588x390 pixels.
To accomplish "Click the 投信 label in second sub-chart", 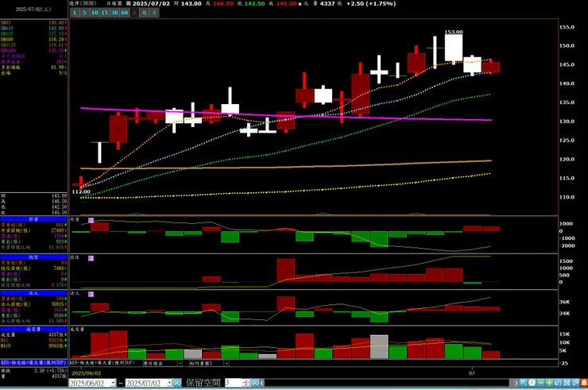I will (x=75, y=257).
